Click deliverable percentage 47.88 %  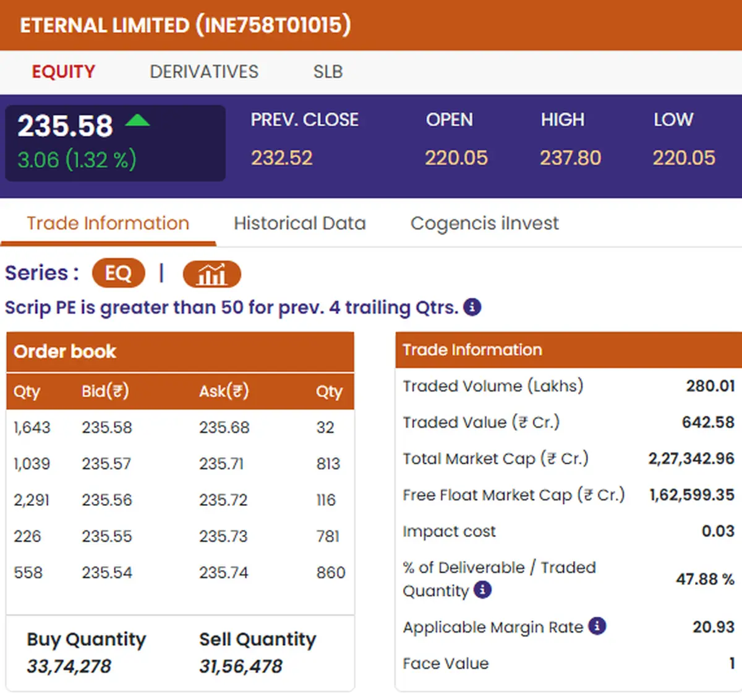click(705, 579)
